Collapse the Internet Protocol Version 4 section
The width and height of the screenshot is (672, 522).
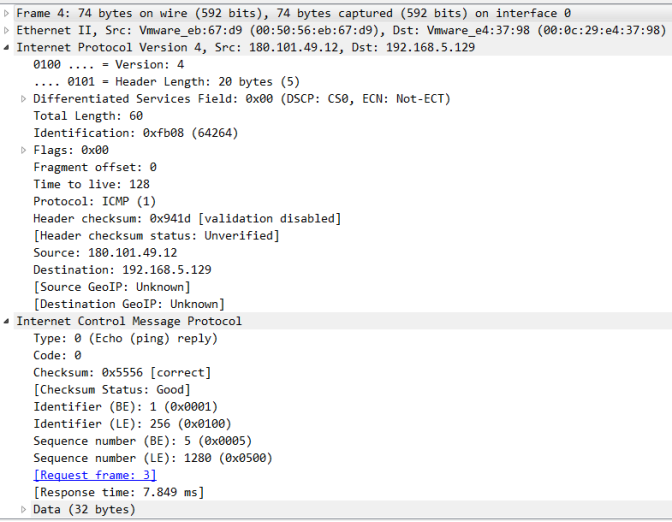tap(8, 47)
